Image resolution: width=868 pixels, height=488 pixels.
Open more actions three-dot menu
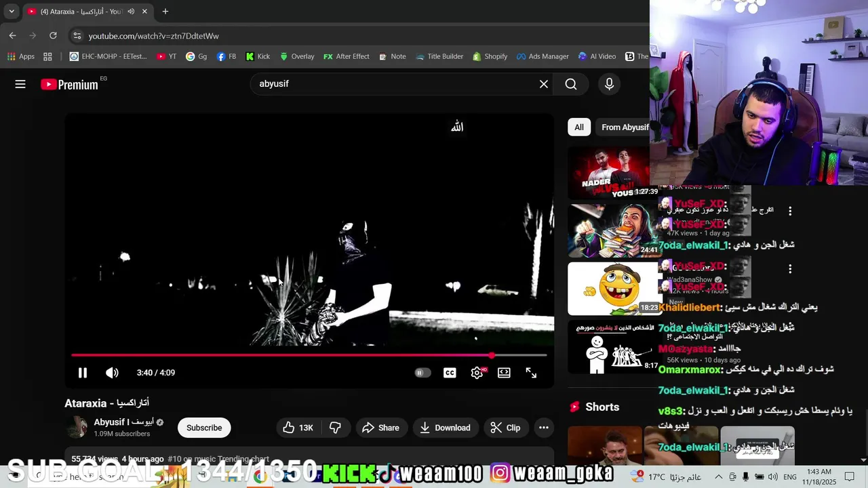click(x=544, y=428)
